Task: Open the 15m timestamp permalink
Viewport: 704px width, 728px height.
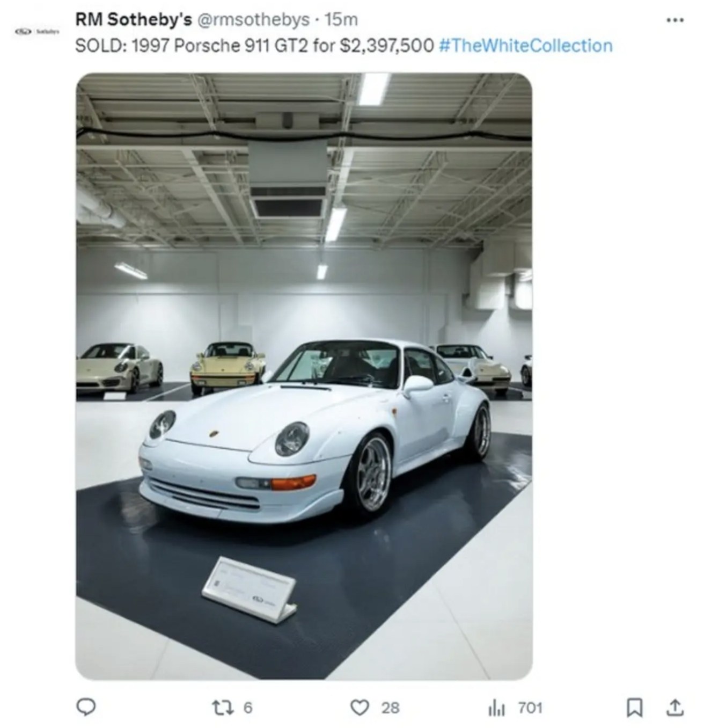Action: pos(341,20)
